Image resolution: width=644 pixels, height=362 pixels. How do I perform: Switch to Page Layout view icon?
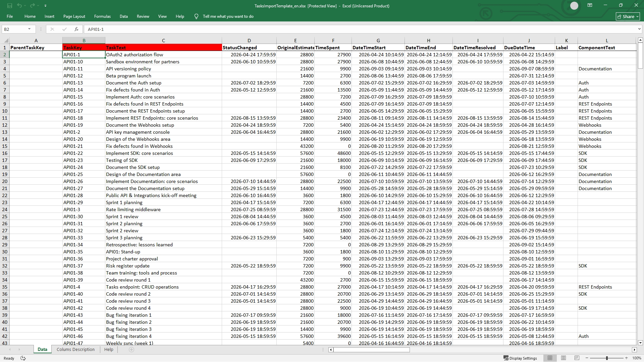[563, 358]
